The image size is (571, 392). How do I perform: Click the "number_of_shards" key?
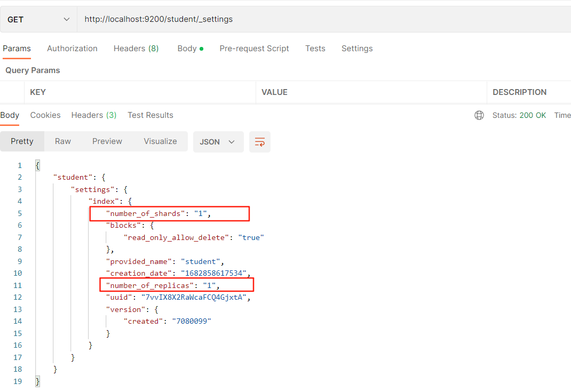point(145,214)
